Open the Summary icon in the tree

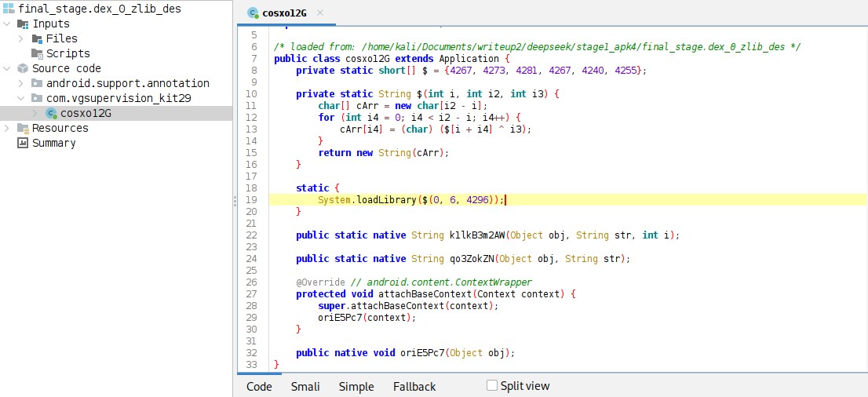23,143
